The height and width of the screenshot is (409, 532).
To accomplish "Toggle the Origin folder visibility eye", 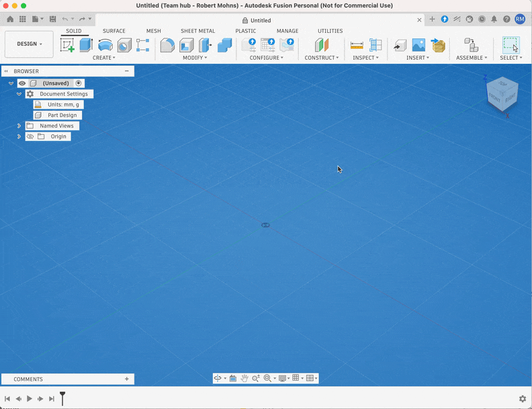I will point(30,136).
